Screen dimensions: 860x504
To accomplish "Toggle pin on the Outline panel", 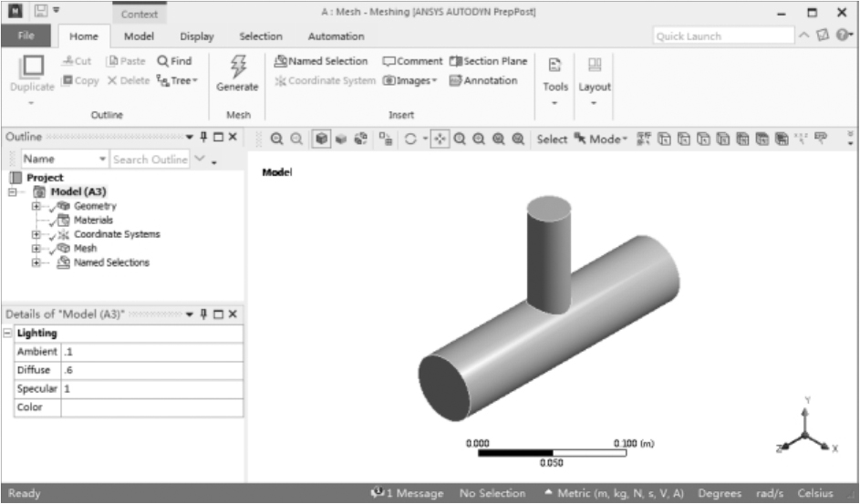I will coord(203,137).
